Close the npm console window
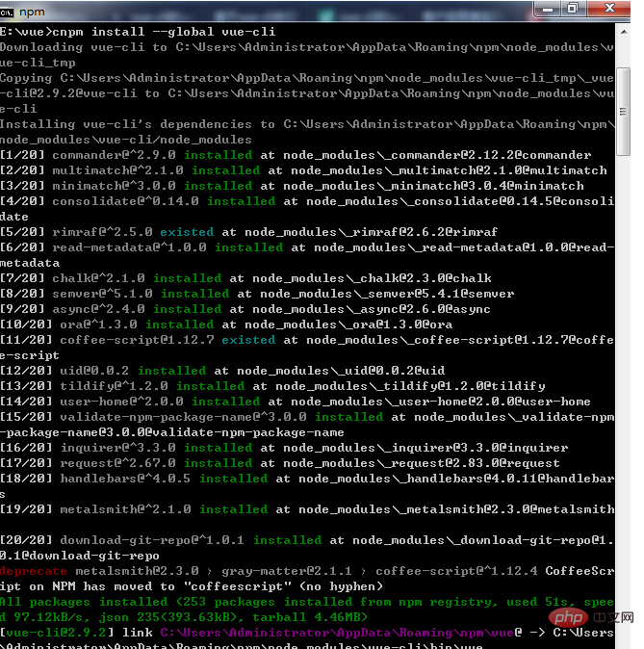This screenshot has height=649, width=644. click(608, 9)
